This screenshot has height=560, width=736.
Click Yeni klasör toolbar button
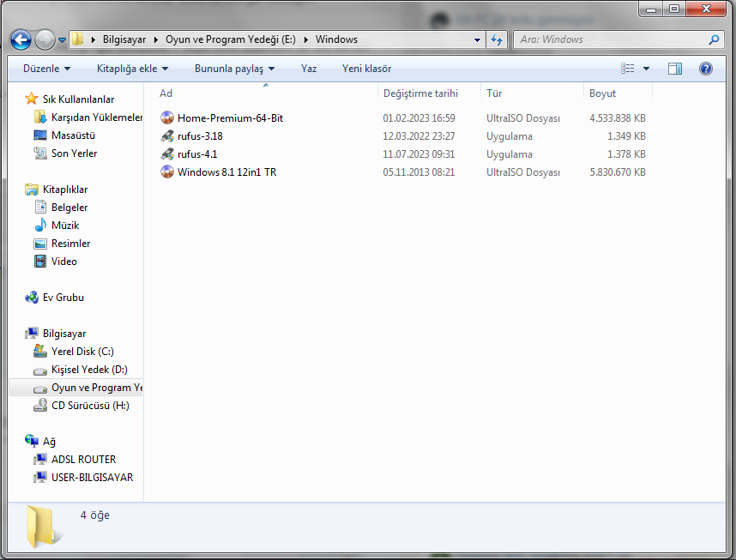(x=366, y=69)
